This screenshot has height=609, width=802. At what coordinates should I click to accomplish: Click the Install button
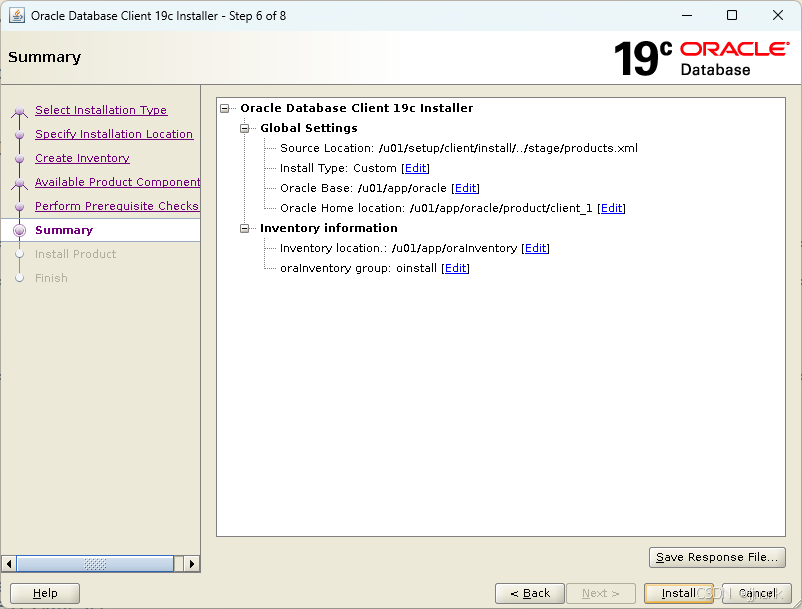tap(678, 593)
